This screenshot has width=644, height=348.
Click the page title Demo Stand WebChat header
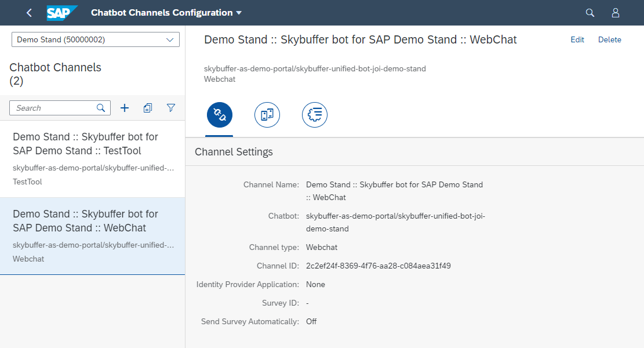point(360,40)
